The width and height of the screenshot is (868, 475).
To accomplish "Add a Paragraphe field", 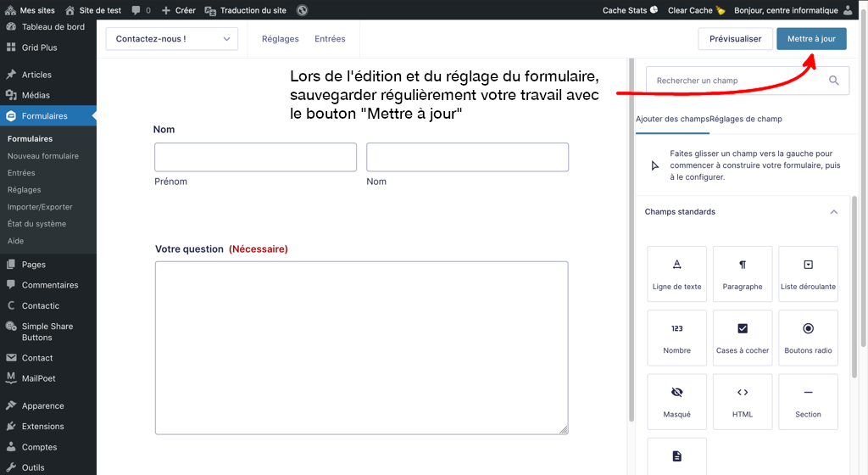I will (x=742, y=275).
